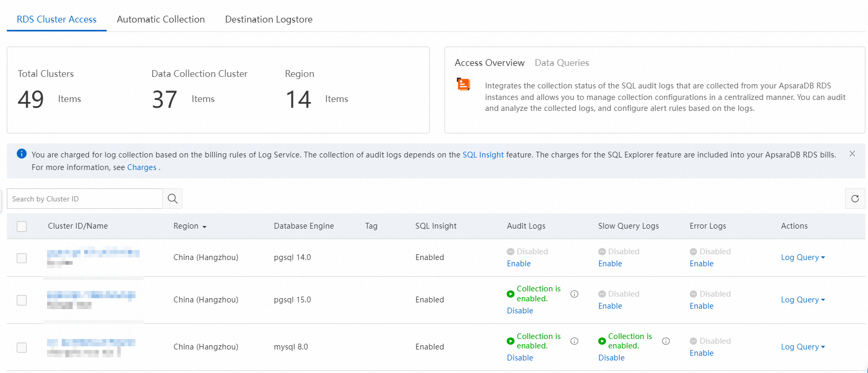
Task: Toggle the select-all clusters checkbox
Action: (x=21, y=227)
